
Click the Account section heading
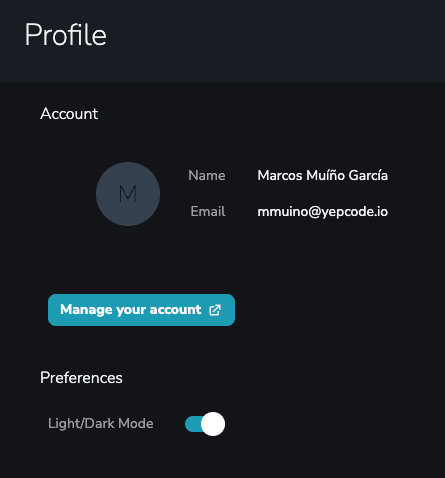(x=69, y=114)
